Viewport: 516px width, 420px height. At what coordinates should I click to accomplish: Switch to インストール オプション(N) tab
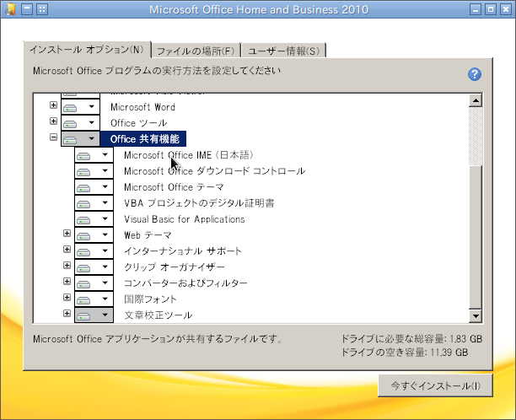(x=87, y=50)
